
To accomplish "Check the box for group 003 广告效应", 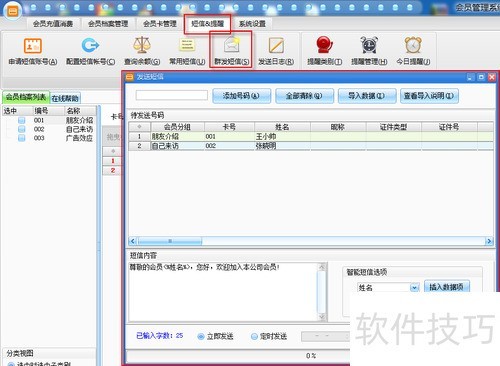I will click(22, 138).
